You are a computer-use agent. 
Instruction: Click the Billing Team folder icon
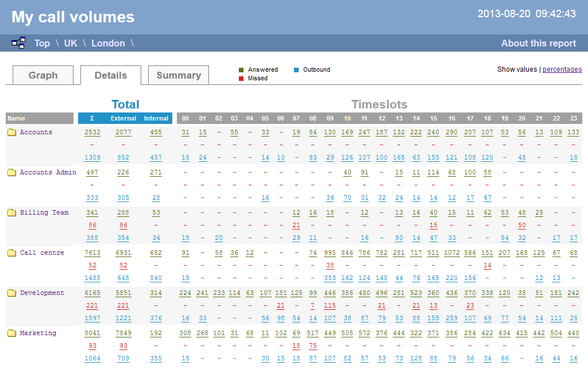pyautogui.click(x=11, y=213)
